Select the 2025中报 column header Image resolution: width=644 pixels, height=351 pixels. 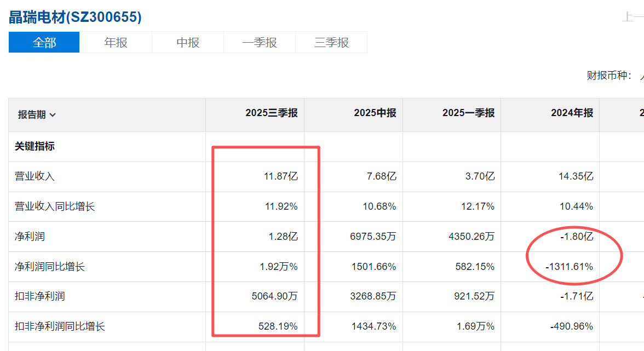click(375, 113)
